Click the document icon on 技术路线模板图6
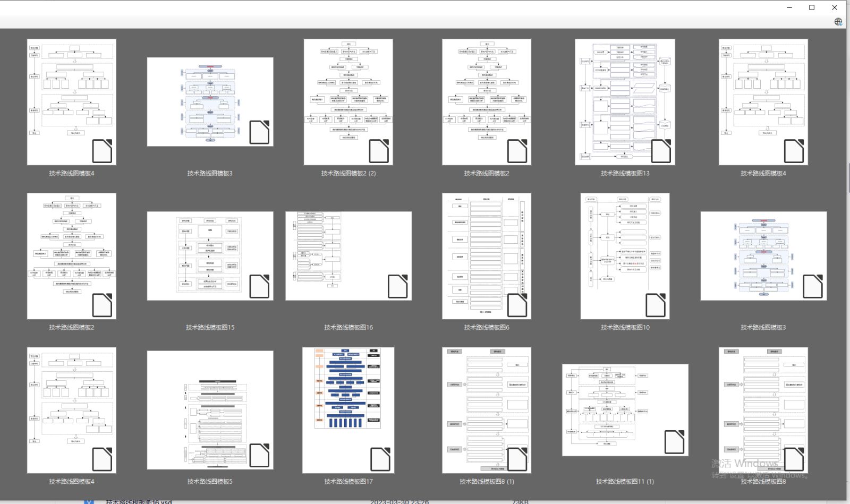850x504 pixels. tap(517, 305)
